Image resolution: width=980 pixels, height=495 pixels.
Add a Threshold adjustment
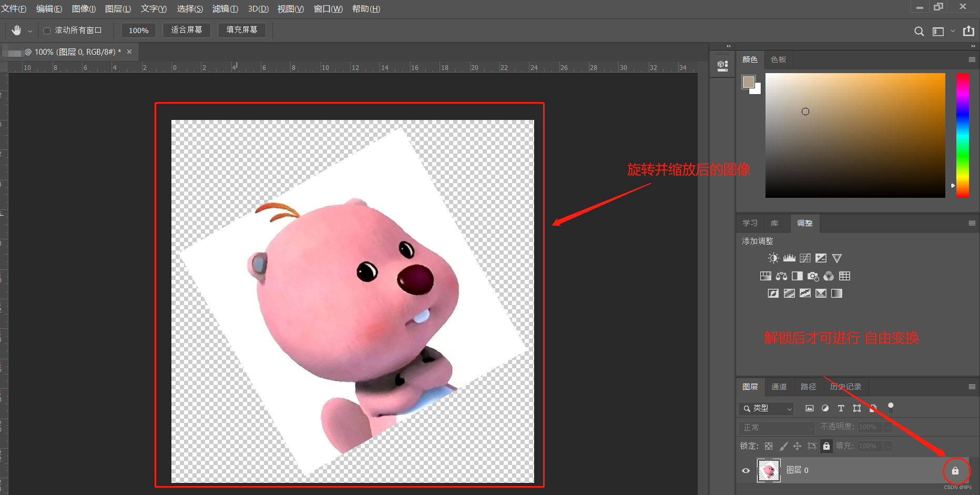(805, 294)
